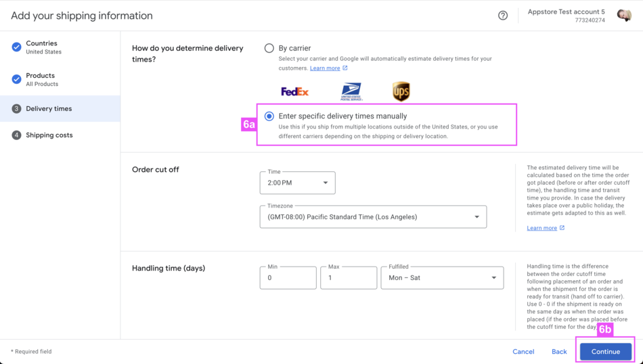Viewport: 643px width, 364px height.
Task: Expand the Timezone dropdown
Action: pos(373,217)
